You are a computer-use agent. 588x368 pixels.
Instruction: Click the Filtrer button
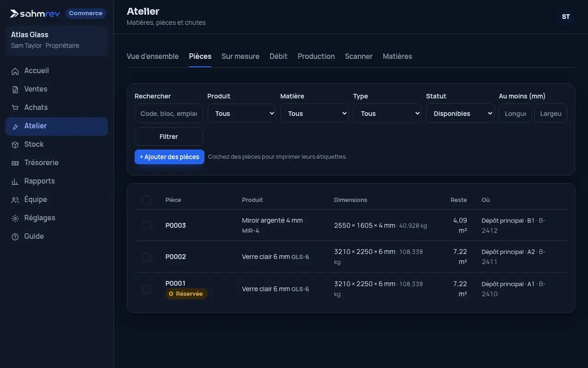169,137
